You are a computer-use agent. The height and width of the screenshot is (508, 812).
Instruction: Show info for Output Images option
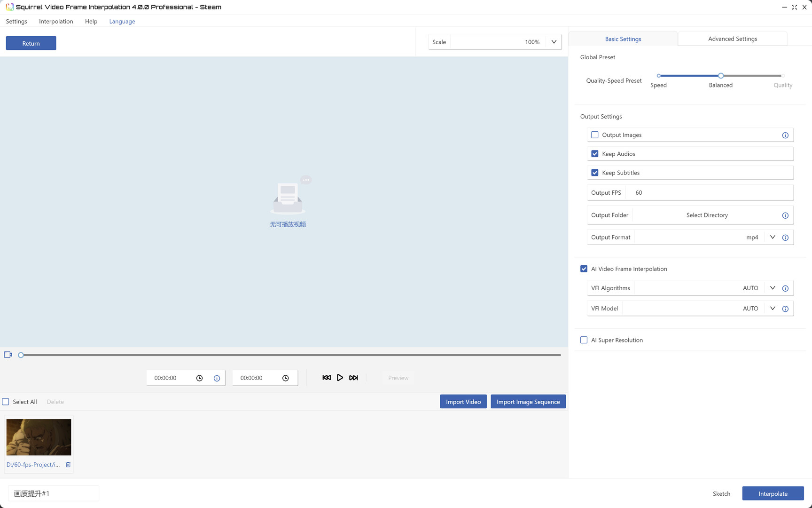785,135
